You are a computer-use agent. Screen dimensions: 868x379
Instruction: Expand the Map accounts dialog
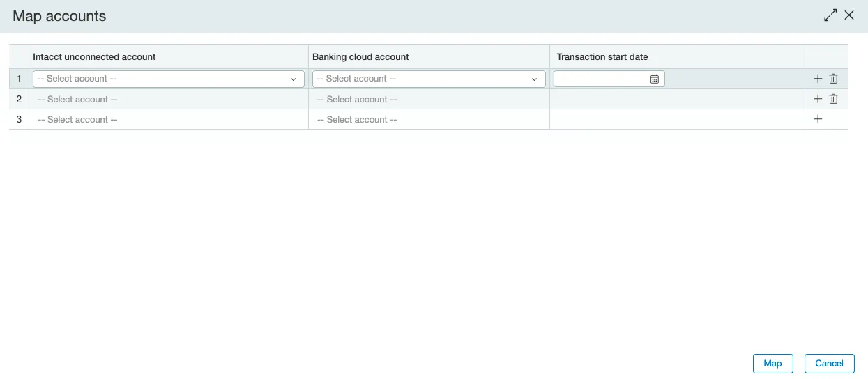[x=830, y=15]
